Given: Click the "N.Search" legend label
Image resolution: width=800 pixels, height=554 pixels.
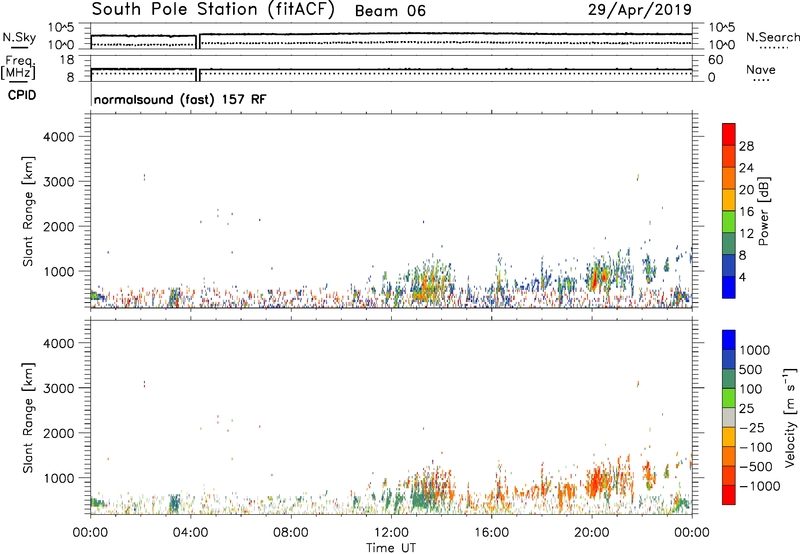Looking at the screenshot, I should click(772, 37).
